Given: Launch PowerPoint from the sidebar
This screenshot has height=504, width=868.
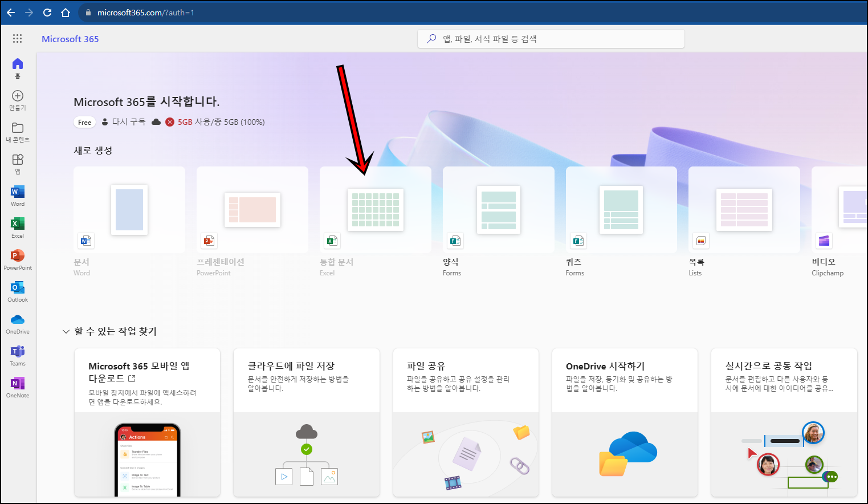Looking at the screenshot, I should click(18, 259).
